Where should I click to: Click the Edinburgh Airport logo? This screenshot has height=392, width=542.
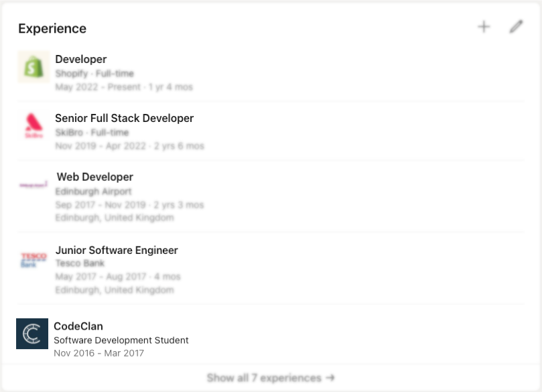(x=33, y=184)
